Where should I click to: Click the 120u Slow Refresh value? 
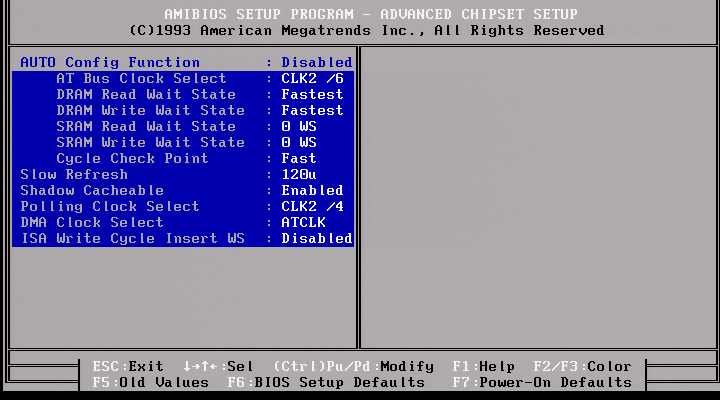coord(299,175)
